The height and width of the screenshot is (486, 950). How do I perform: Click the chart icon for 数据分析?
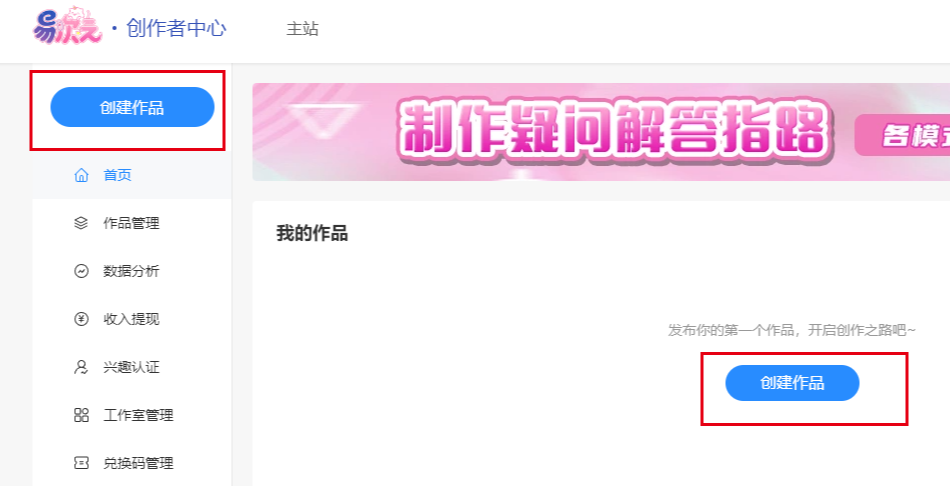pyautogui.click(x=81, y=271)
